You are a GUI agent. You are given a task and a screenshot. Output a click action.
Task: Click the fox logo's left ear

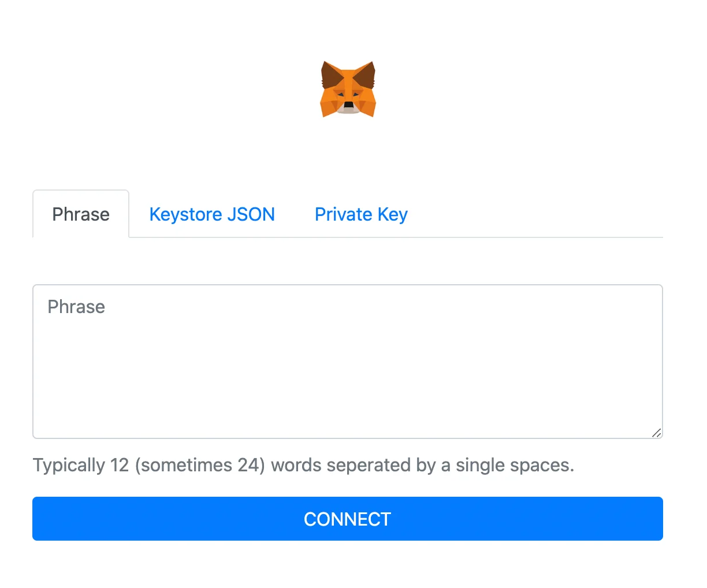[x=332, y=75]
